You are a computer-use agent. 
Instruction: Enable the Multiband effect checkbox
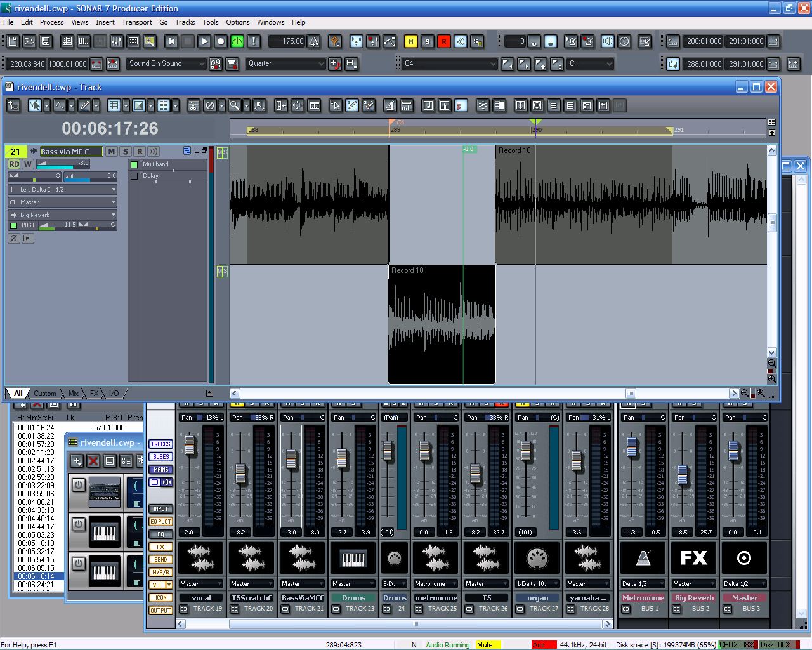(134, 164)
